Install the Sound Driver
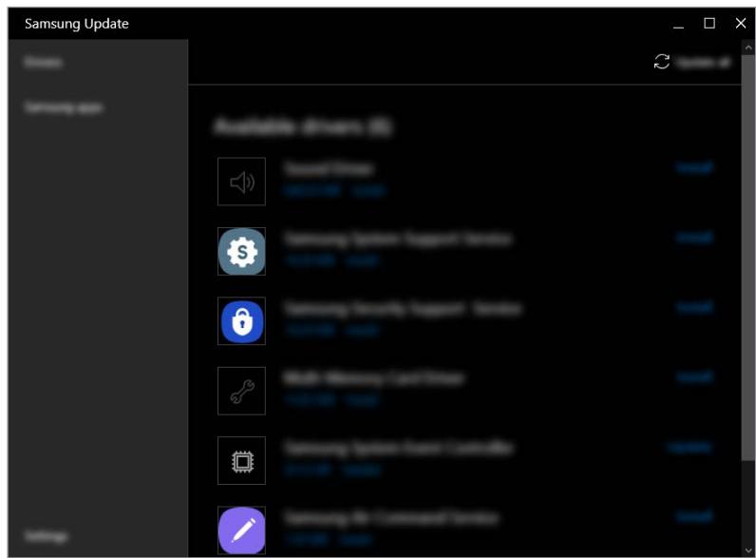The width and height of the screenshot is (756, 558). (694, 167)
